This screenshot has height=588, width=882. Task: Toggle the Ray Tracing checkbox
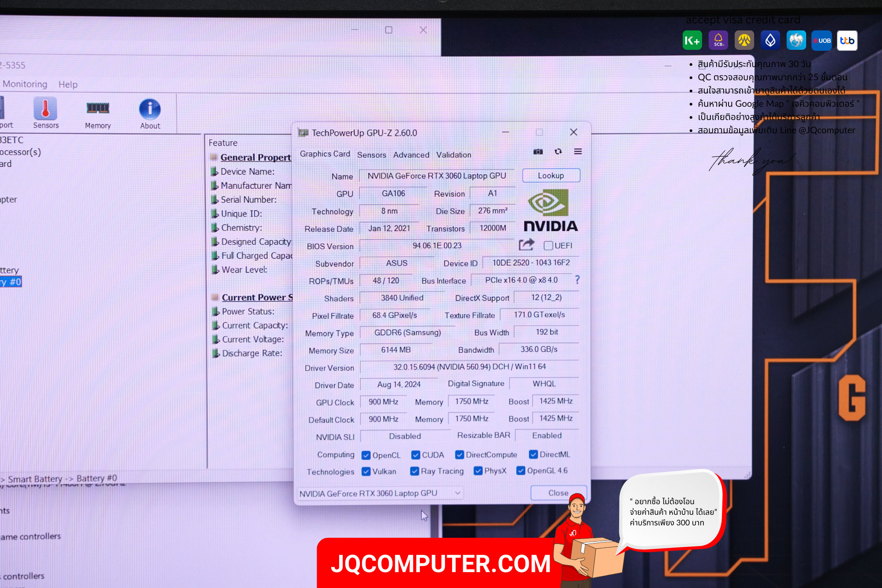click(x=415, y=471)
